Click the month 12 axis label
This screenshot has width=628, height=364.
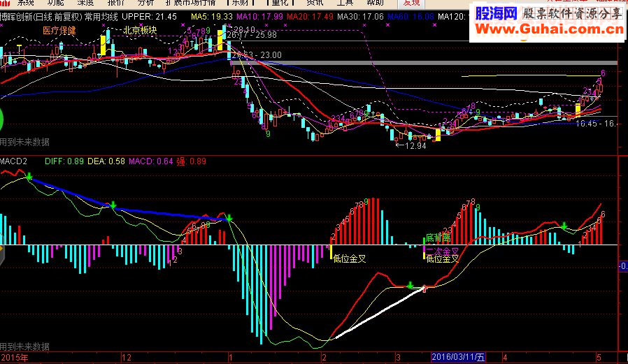[126, 357]
